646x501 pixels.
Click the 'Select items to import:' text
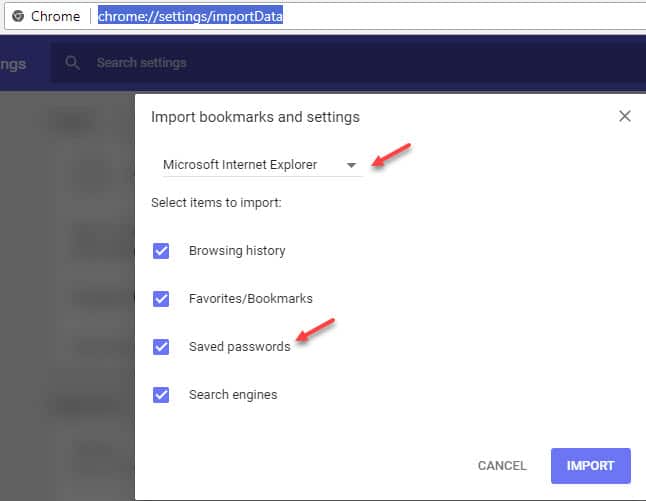tap(216, 203)
